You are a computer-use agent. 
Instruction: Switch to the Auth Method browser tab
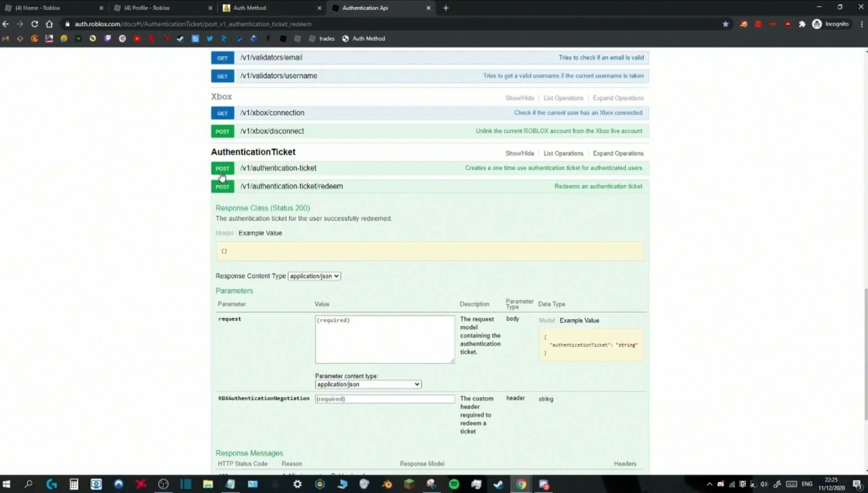click(x=269, y=8)
